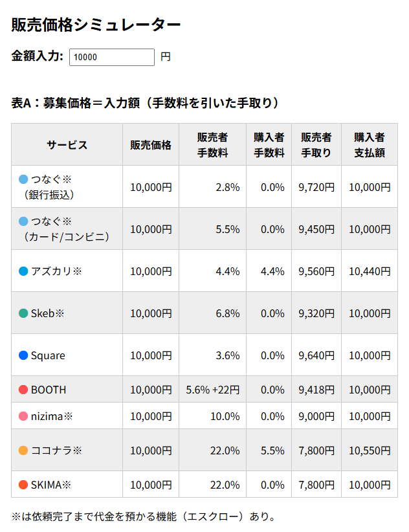This screenshot has width=409, height=532.
Task: Click the orange dot beside ココナラ
Action: click(x=23, y=450)
